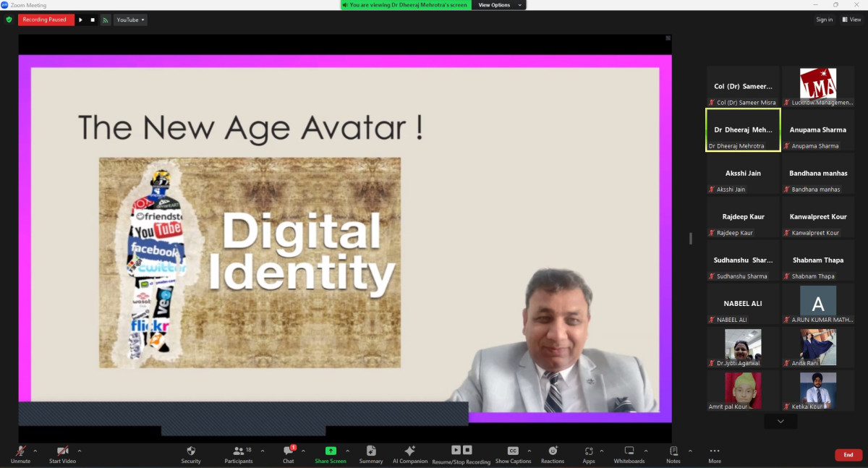
Task: Open the More options menu
Action: (x=715, y=454)
